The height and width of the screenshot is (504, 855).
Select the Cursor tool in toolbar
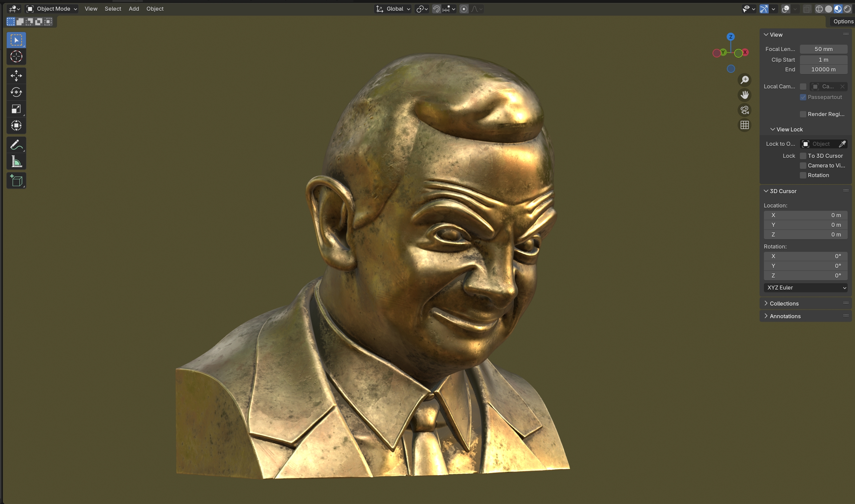16,57
